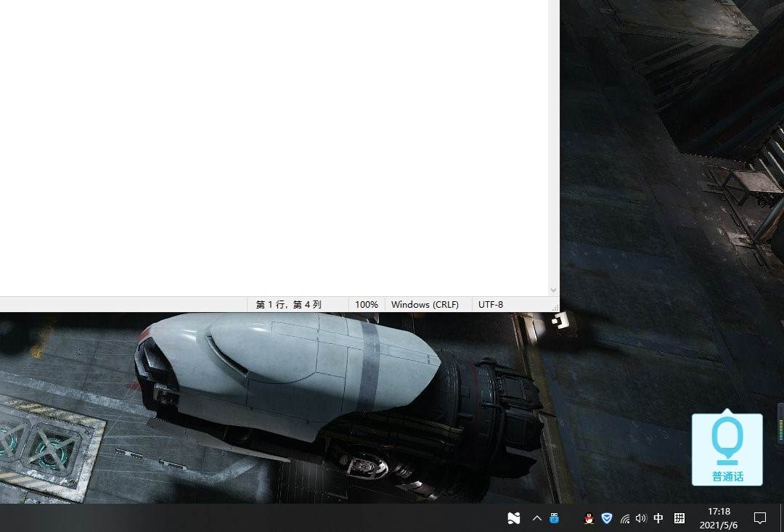Click the speaker volume tray icon
784x532 pixels.
point(641,518)
